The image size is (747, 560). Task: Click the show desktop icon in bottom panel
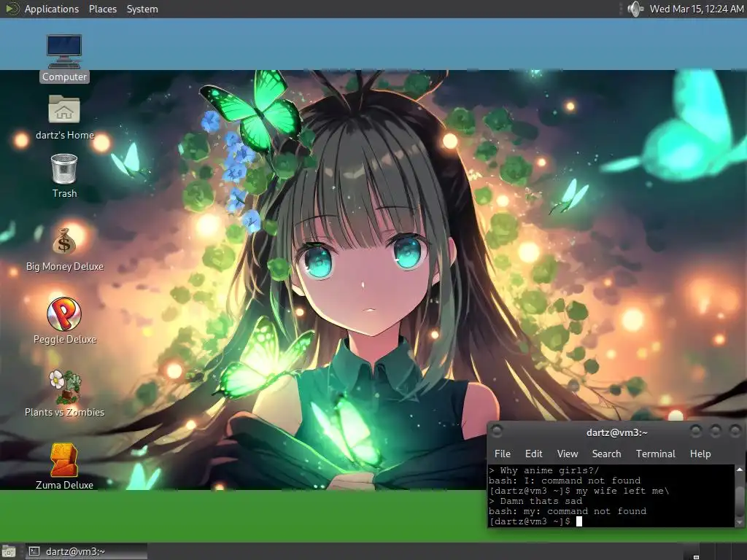pos(9,551)
